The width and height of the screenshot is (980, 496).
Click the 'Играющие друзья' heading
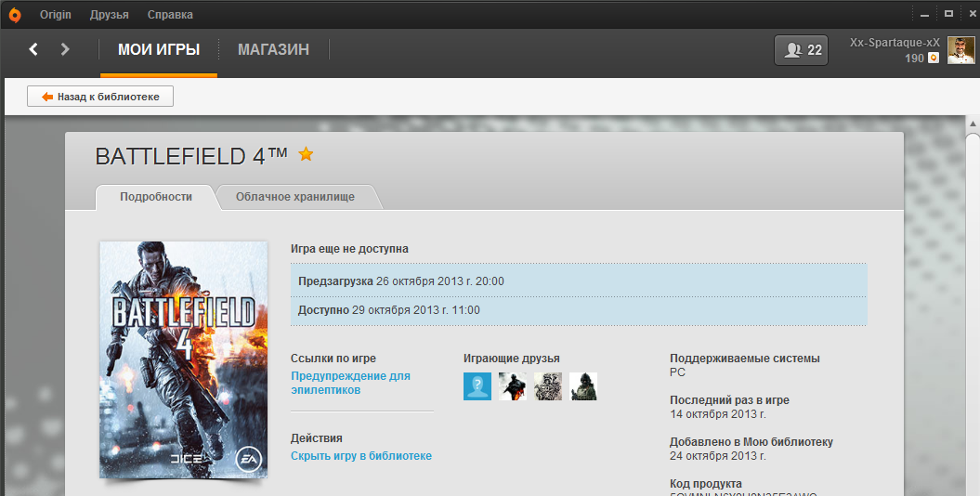pos(511,359)
